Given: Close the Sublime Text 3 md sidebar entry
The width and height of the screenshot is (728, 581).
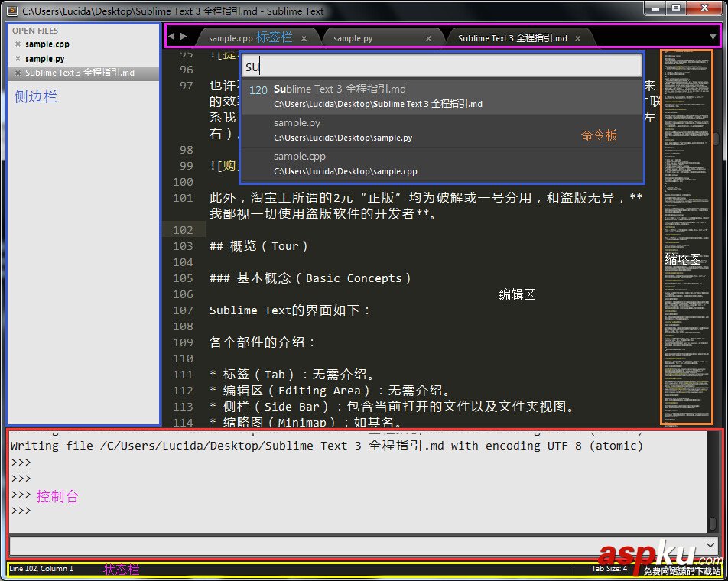Looking at the screenshot, I should [18, 73].
